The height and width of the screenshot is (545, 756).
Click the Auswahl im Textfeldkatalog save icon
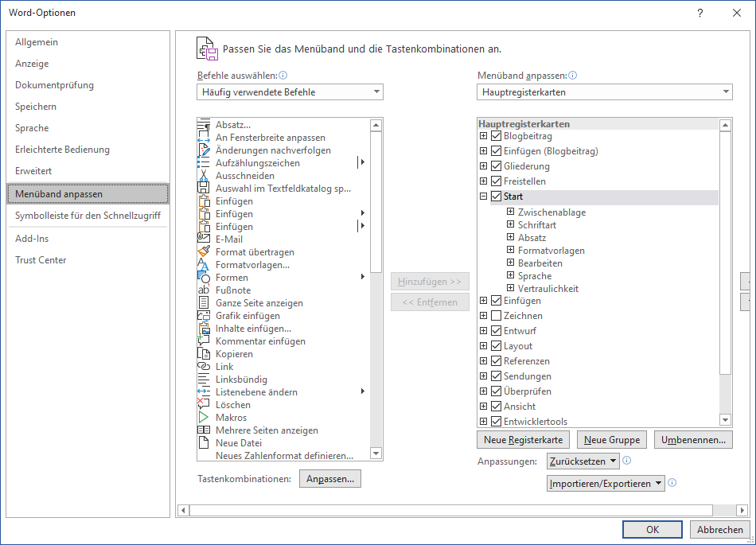tap(204, 189)
